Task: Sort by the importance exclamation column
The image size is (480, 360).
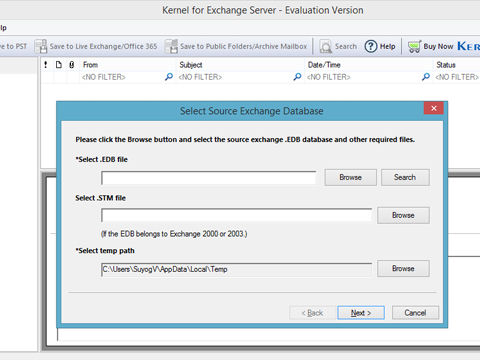Action: pos(46,65)
